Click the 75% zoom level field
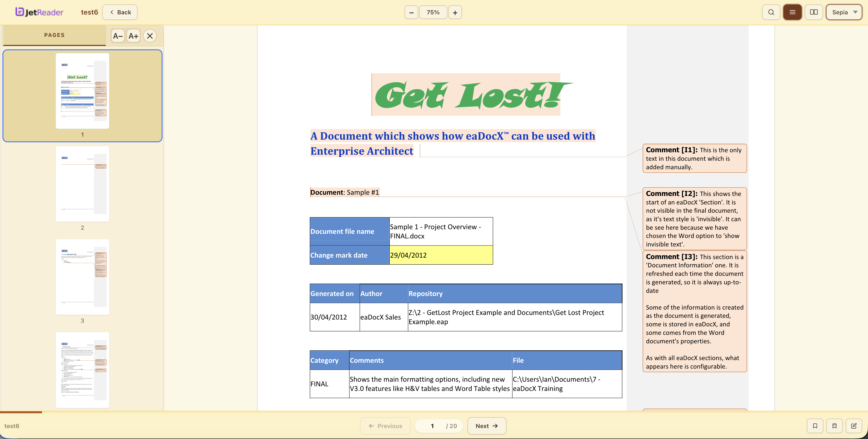This screenshot has width=868, height=439. (x=433, y=12)
